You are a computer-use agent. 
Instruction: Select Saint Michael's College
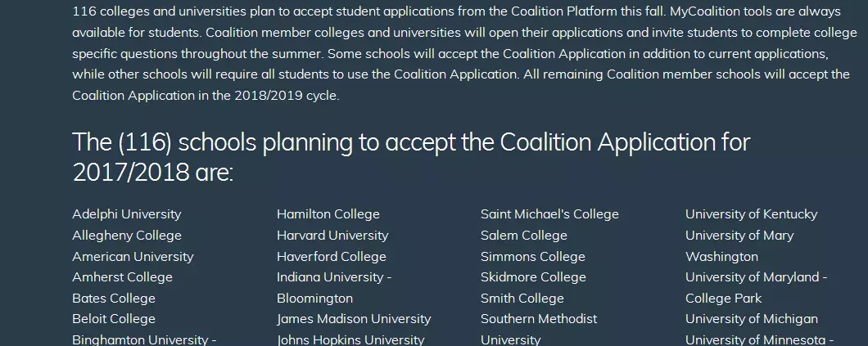(549, 214)
